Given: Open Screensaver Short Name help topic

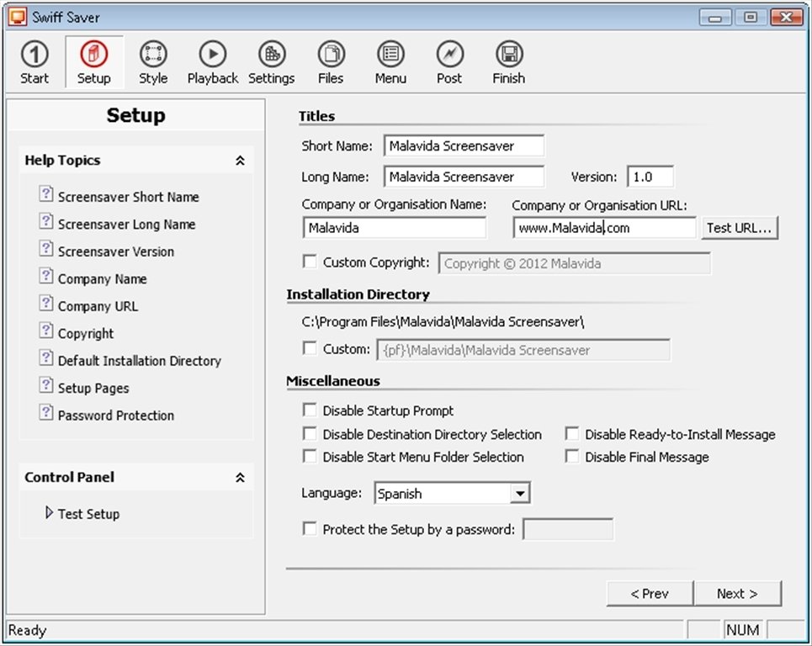Looking at the screenshot, I should pos(119,196).
